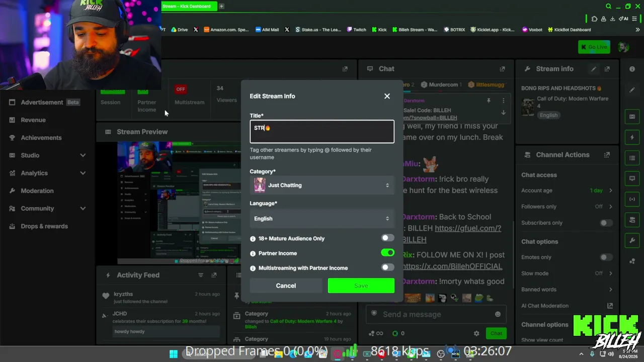Open Revenue in the sidebar
644x362 pixels.
click(x=33, y=120)
